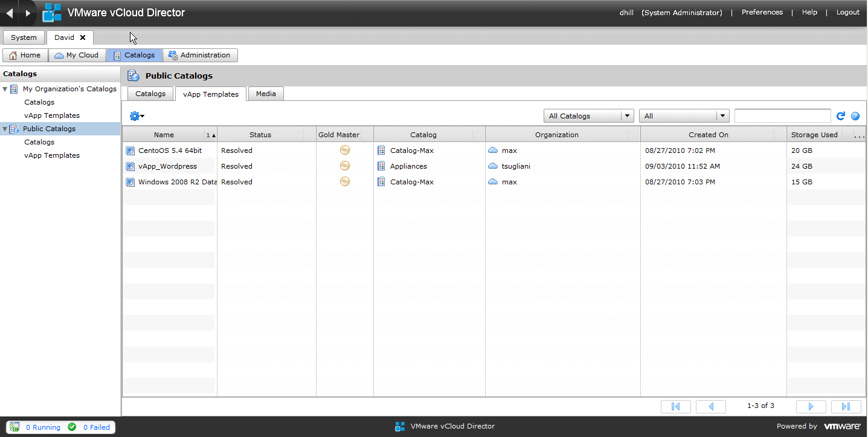Select vApp Templates under My Organization's Catalogs
Image resolution: width=868 pixels, height=437 pixels.
pyautogui.click(x=52, y=115)
